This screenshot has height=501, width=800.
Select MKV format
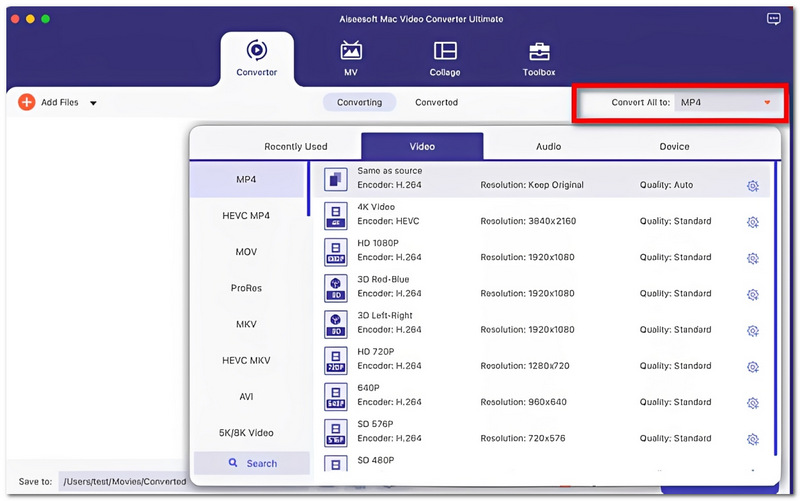(x=247, y=324)
